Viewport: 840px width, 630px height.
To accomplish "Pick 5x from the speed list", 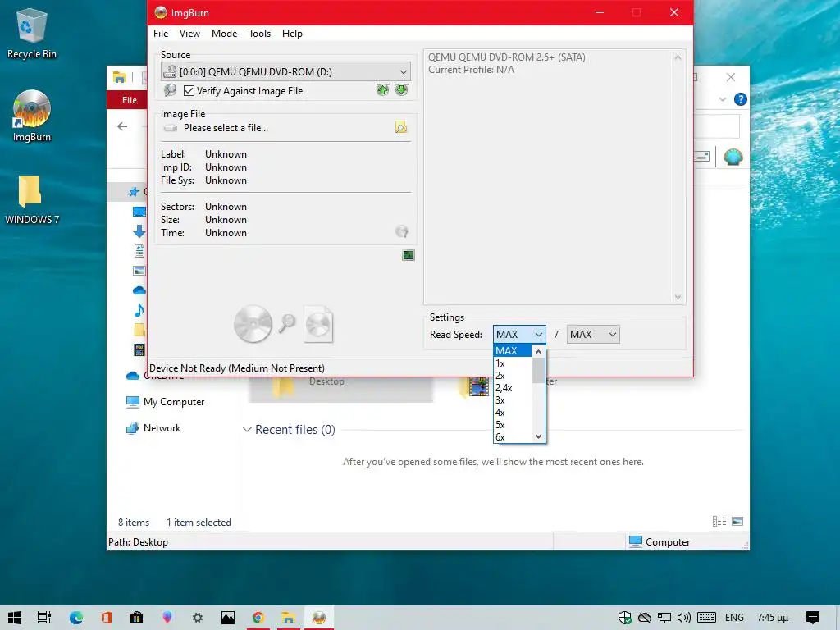I will click(x=513, y=425).
